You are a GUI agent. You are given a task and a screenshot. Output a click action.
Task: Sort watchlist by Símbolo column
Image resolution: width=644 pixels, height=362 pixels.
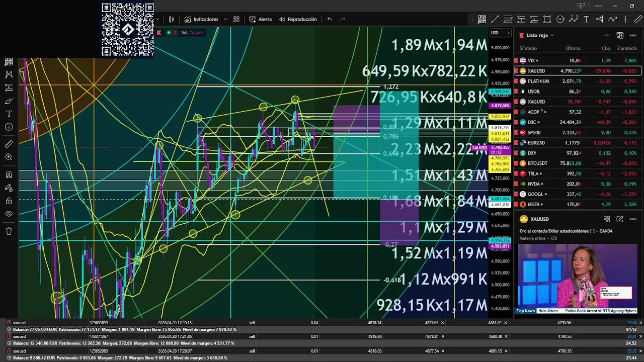coord(528,48)
